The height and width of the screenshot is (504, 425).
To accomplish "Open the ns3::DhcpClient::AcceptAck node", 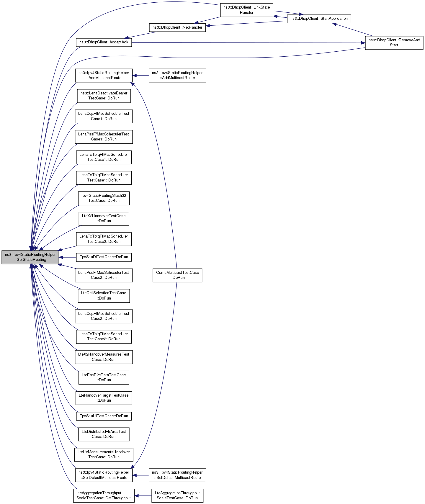I will [x=104, y=42].
